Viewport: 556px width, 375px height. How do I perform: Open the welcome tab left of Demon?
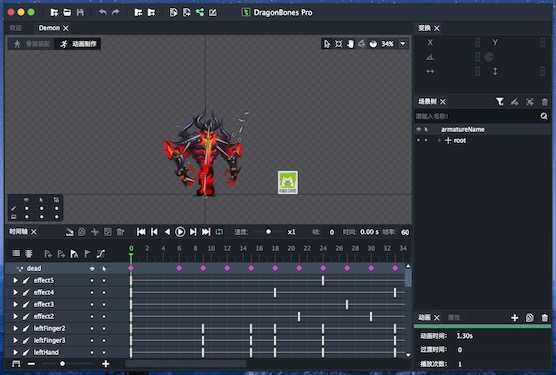coord(16,28)
